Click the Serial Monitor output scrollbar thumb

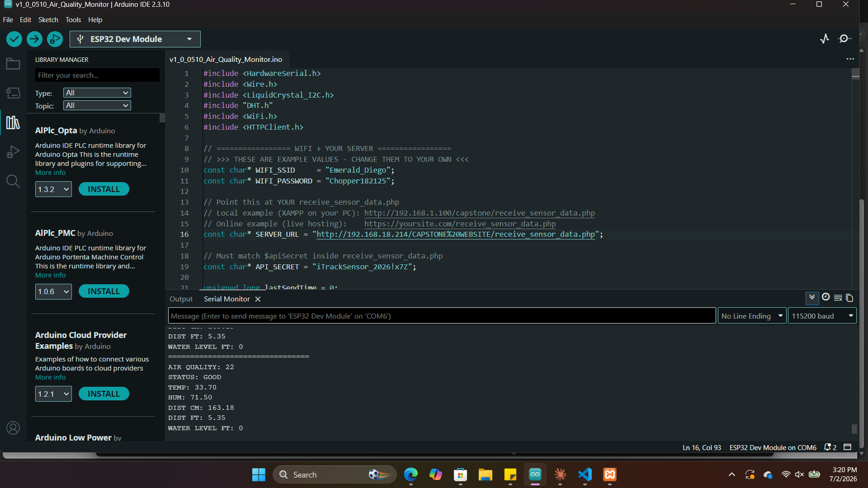tap(854, 429)
